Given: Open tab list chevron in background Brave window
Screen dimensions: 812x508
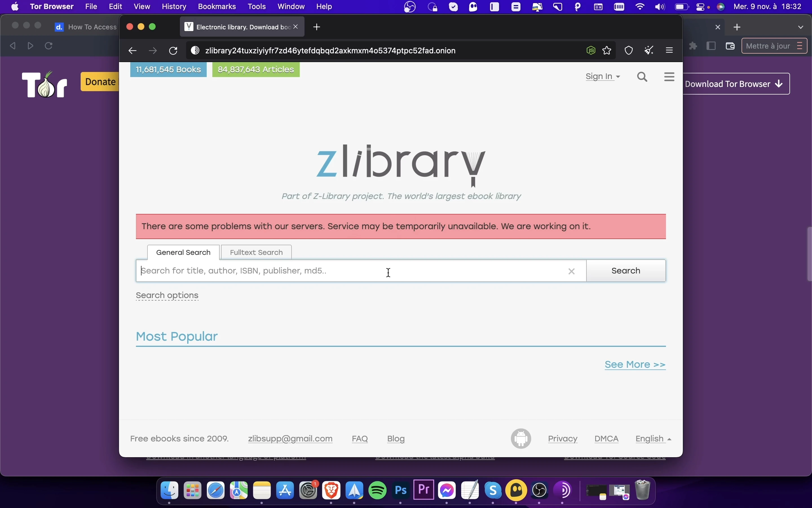Looking at the screenshot, I should click(x=801, y=27).
